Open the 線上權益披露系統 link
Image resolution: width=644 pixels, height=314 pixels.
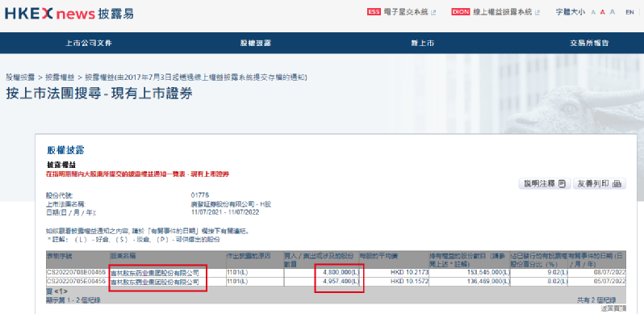502,12
